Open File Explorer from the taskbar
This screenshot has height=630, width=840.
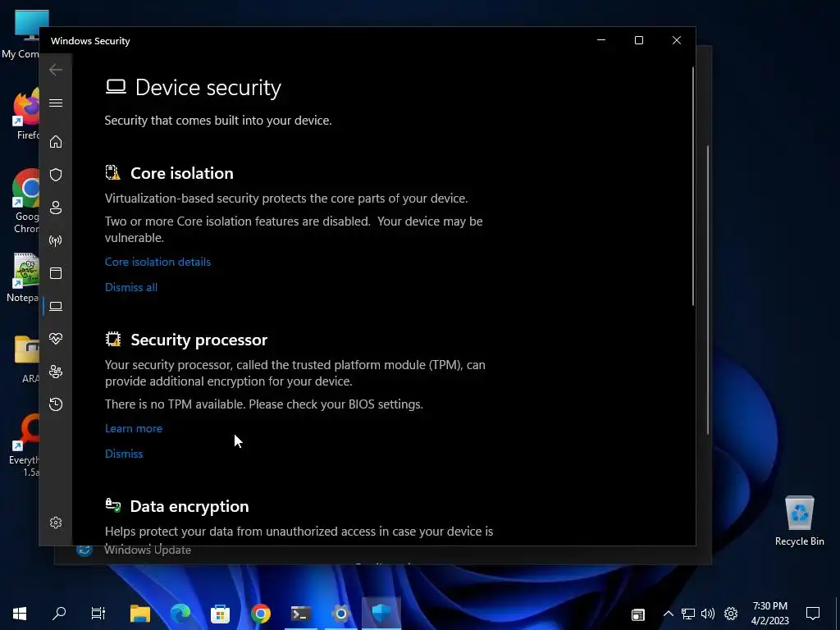click(x=139, y=613)
